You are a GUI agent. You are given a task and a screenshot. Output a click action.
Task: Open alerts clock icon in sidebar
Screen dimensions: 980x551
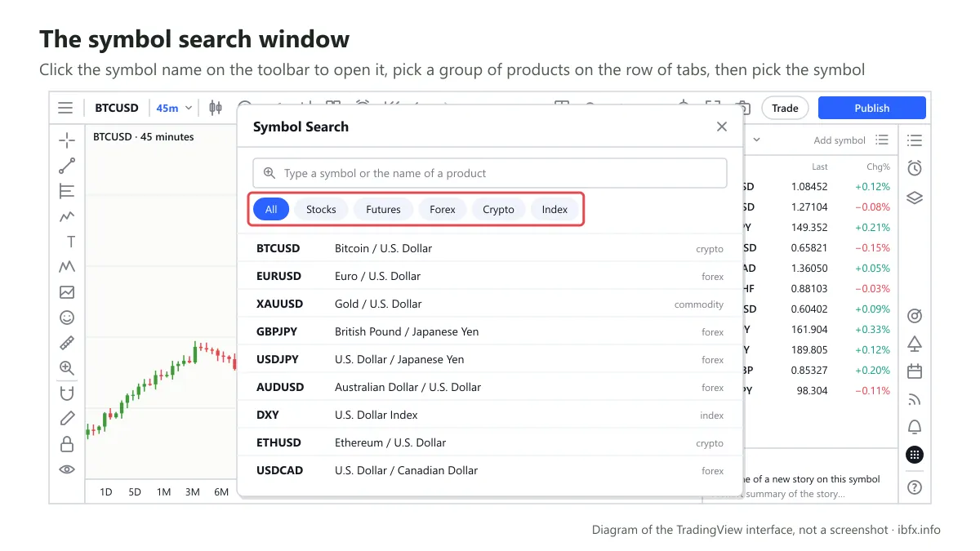coord(915,168)
